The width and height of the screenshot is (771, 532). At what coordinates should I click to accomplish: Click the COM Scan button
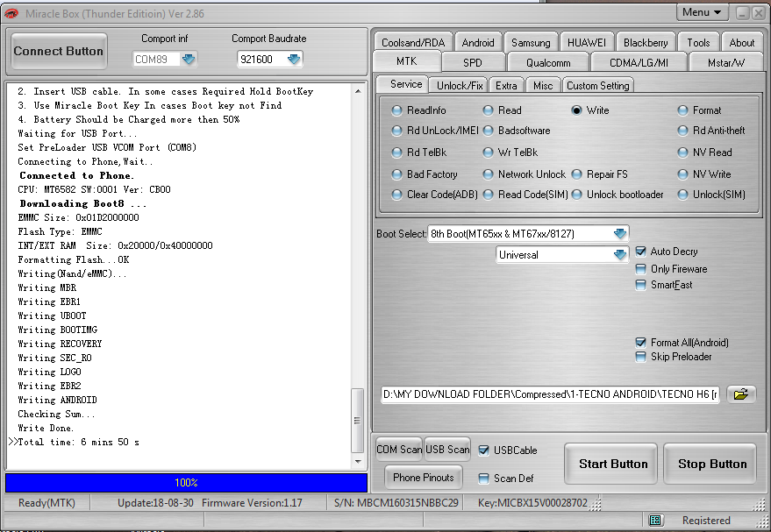[x=399, y=449]
